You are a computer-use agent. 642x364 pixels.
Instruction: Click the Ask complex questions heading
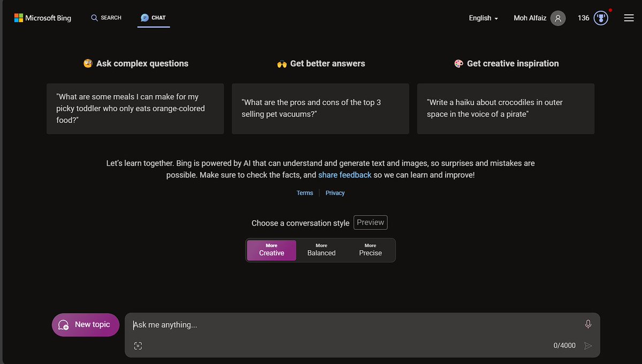point(136,64)
